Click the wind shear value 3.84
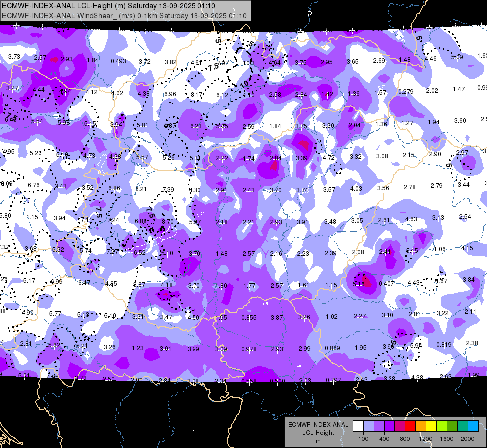Screen dimensions: 487x448 point(469,279)
